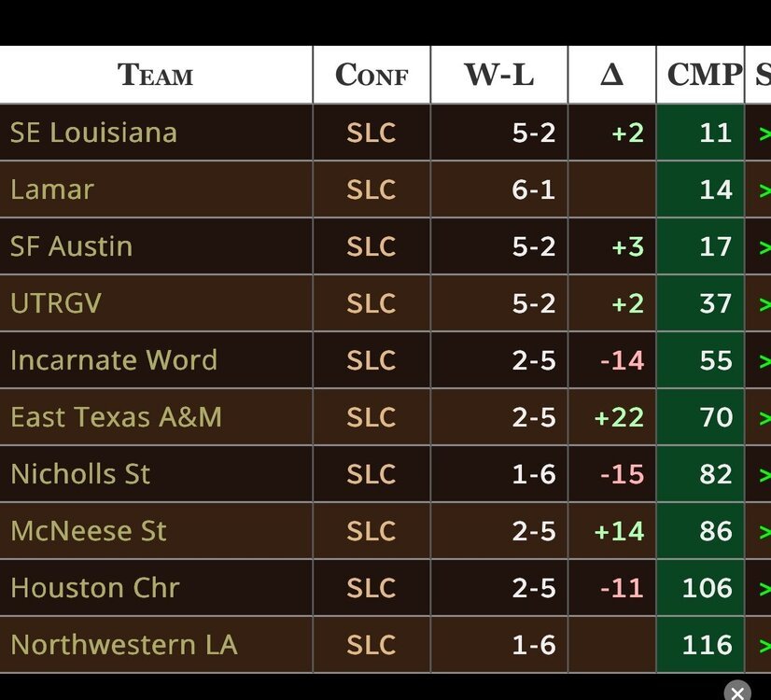Open McNeese St team page
Screen dimensions: 771x700
[x=89, y=531]
